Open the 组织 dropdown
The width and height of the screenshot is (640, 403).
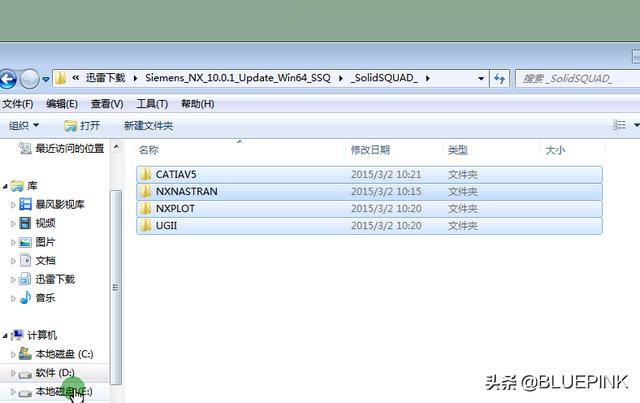pyautogui.click(x=24, y=125)
